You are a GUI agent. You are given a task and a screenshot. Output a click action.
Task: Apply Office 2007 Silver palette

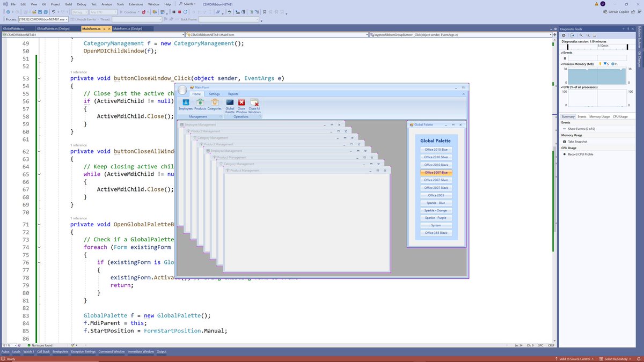[x=436, y=180]
